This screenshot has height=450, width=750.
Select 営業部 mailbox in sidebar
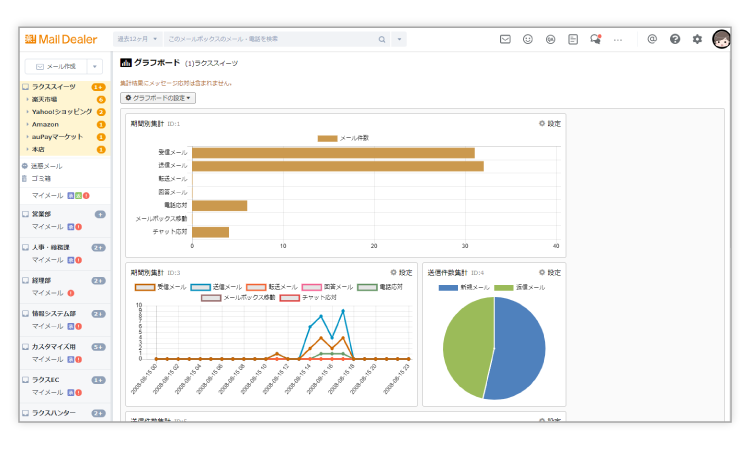tap(41, 214)
